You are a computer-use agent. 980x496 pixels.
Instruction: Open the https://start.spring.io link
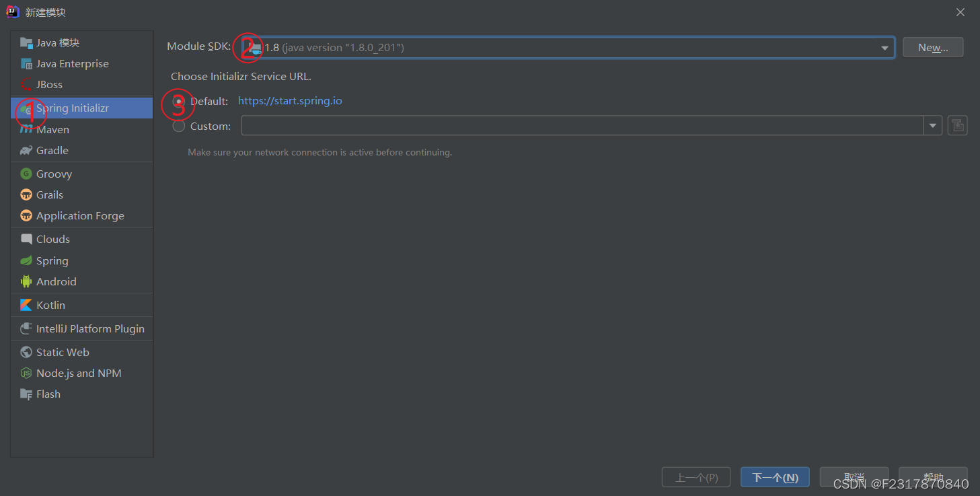tap(290, 101)
